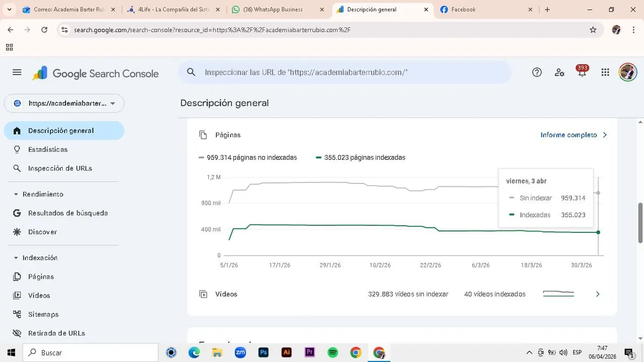Click the Vídeos card row icon
Screen dimensions: 644x362
click(x=203, y=294)
